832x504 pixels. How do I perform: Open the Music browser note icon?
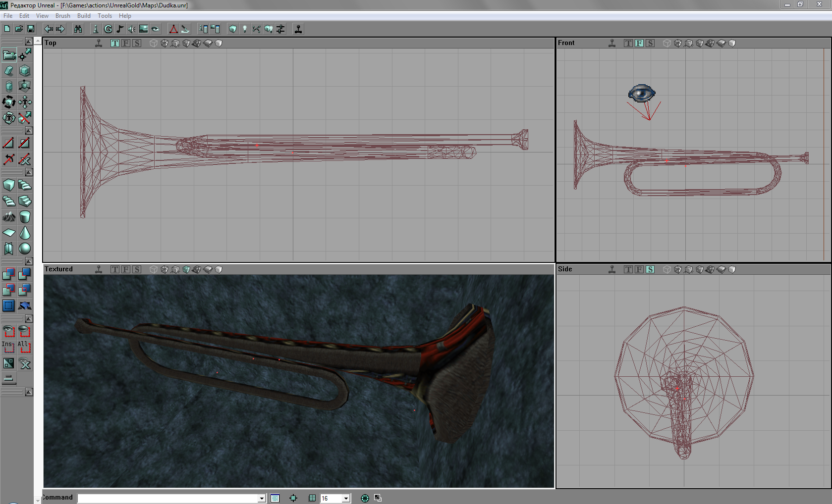pyautogui.click(x=120, y=29)
